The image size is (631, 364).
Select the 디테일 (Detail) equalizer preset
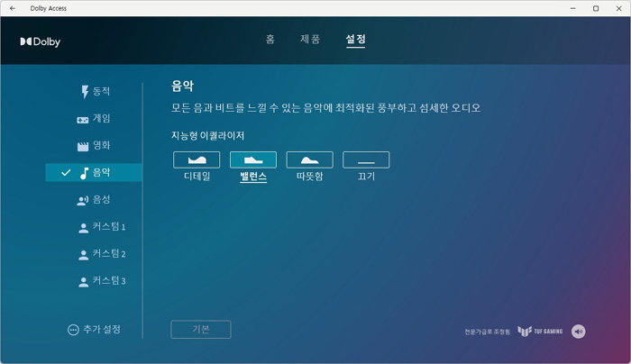197,160
